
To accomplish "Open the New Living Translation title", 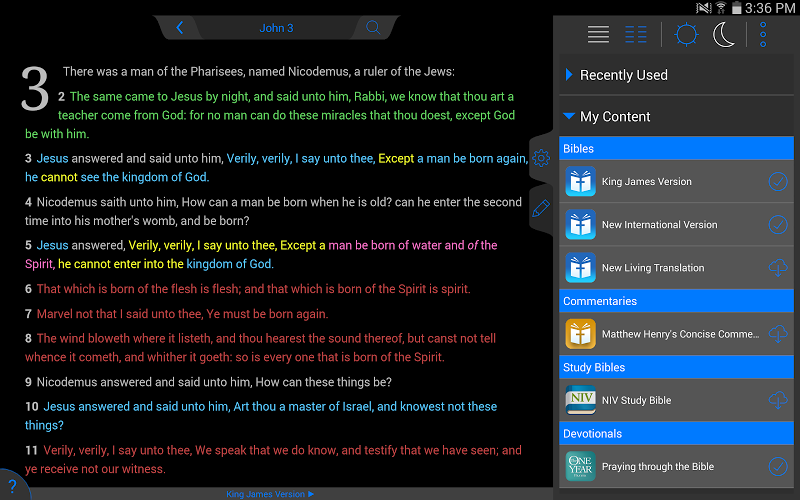I will pyautogui.click(x=653, y=268).
